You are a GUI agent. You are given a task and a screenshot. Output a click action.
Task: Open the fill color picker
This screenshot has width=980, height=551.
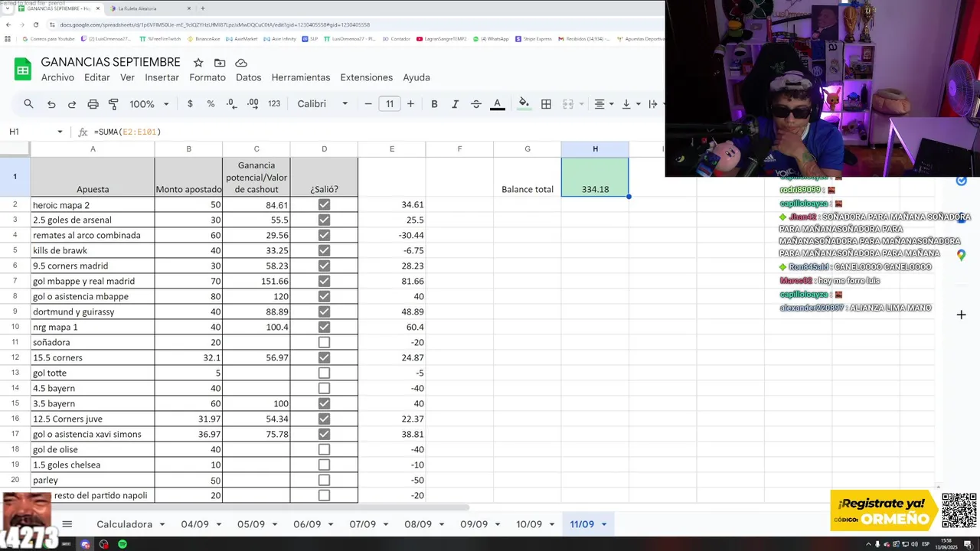pyautogui.click(x=524, y=104)
